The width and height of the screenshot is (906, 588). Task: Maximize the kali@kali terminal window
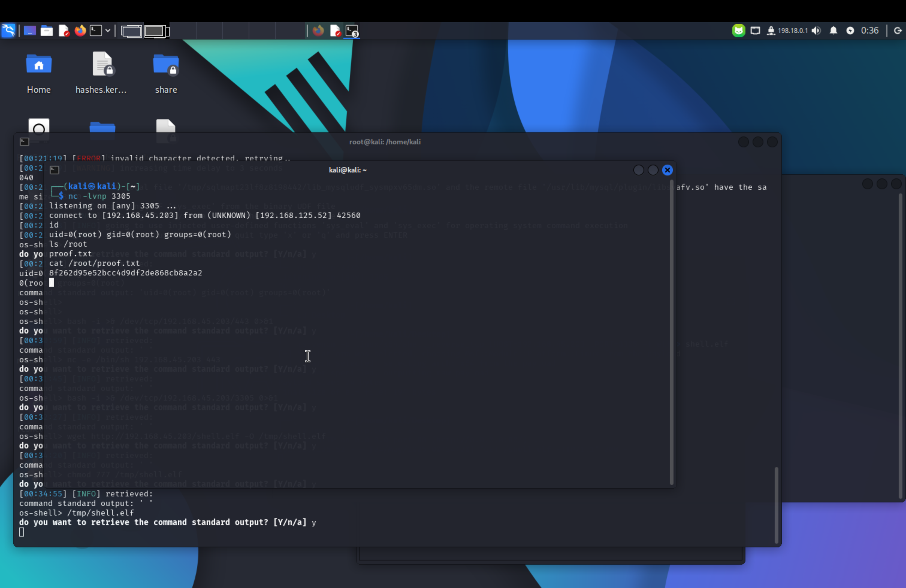[x=653, y=170]
